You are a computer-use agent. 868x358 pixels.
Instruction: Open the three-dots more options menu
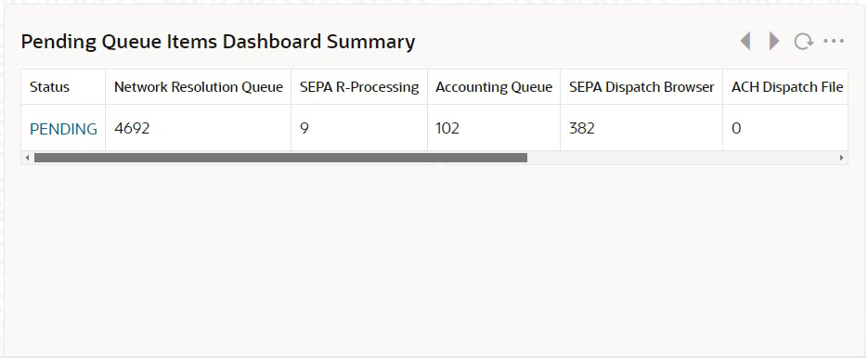click(834, 41)
